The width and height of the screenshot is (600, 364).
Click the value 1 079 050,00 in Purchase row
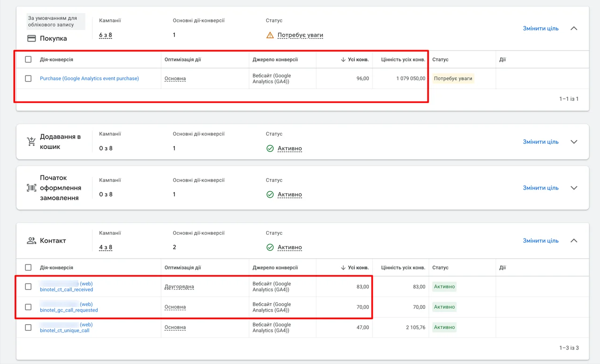[x=411, y=79]
